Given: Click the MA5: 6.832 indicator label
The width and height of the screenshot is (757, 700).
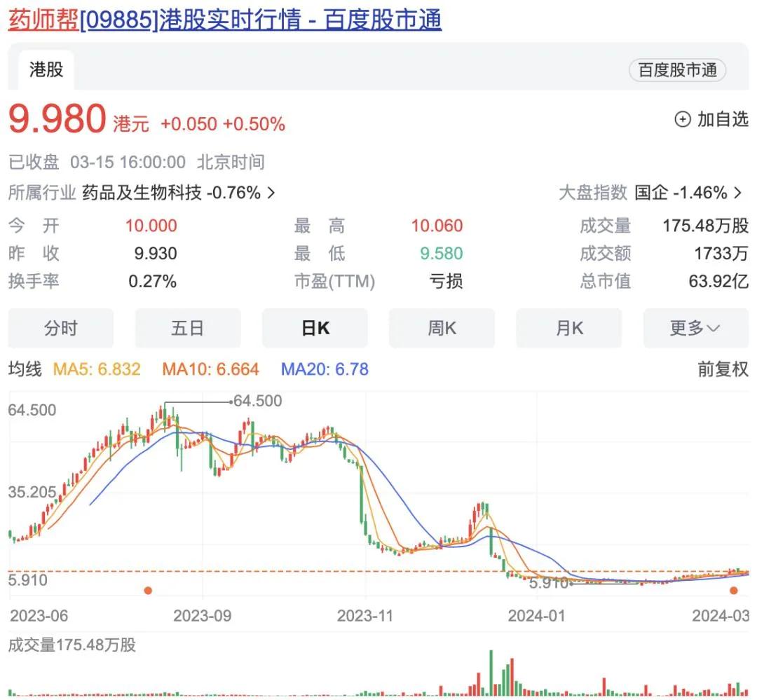Looking at the screenshot, I should pos(97,369).
